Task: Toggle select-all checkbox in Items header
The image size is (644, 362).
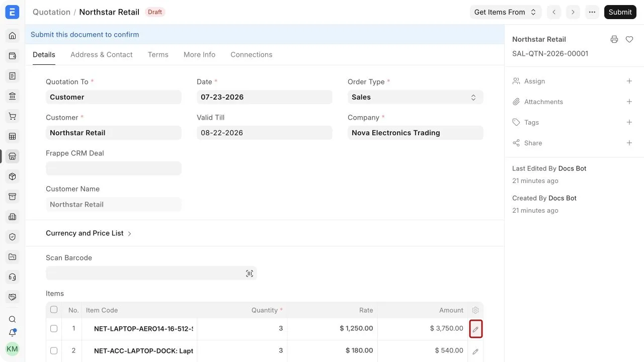Action: click(x=54, y=310)
